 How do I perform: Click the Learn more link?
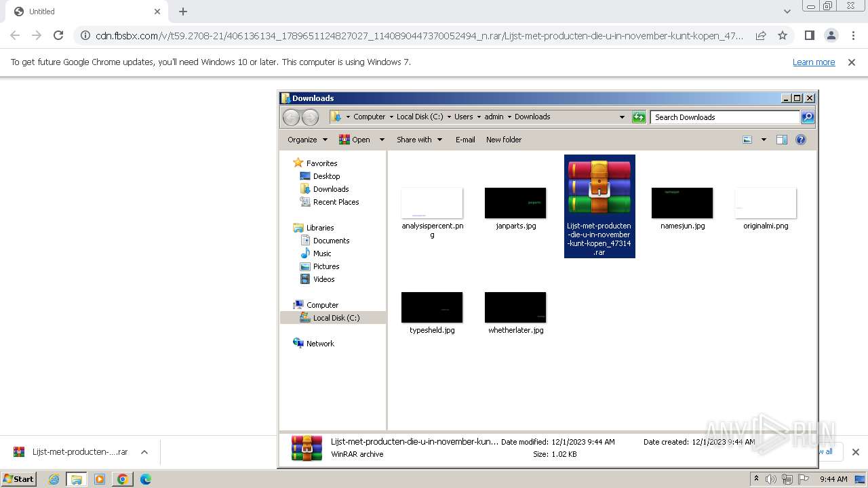814,62
